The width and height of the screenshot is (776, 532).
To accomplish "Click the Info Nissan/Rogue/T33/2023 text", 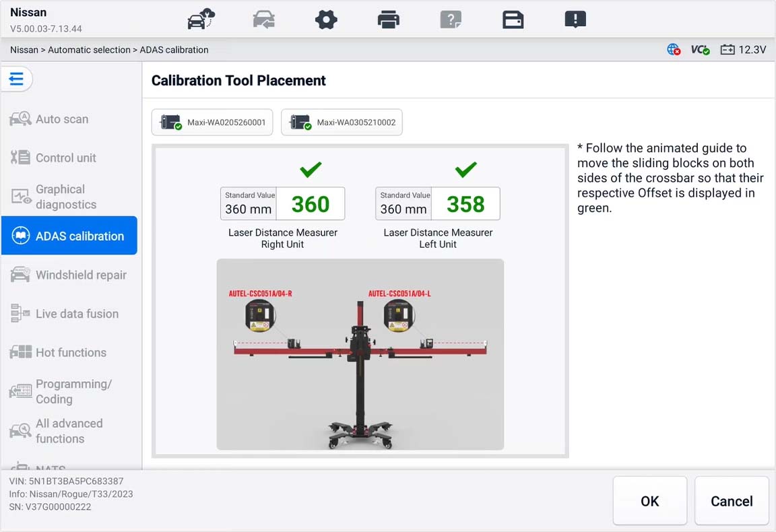I will [71, 494].
